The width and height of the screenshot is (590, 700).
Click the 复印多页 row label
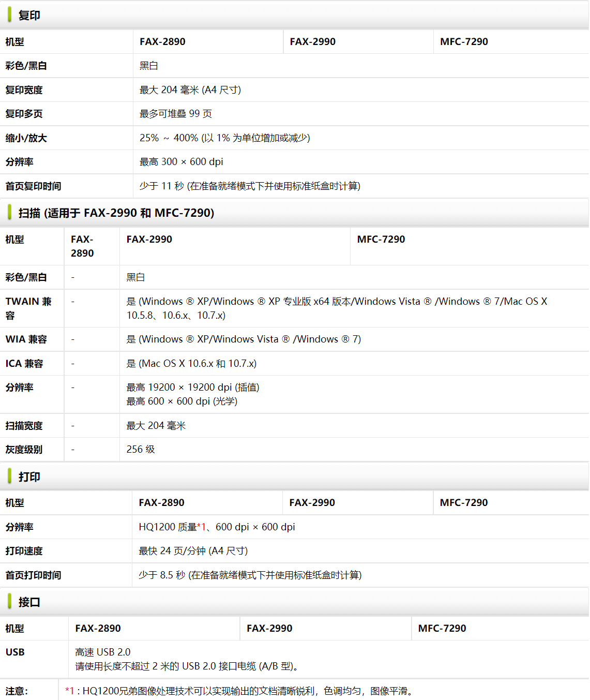click(x=24, y=114)
